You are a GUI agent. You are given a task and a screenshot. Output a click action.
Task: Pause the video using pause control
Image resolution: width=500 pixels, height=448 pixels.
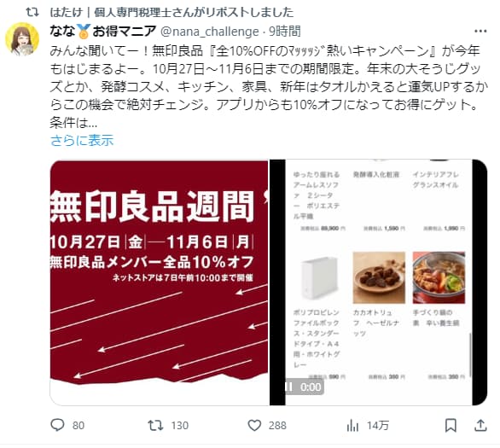(x=289, y=387)
